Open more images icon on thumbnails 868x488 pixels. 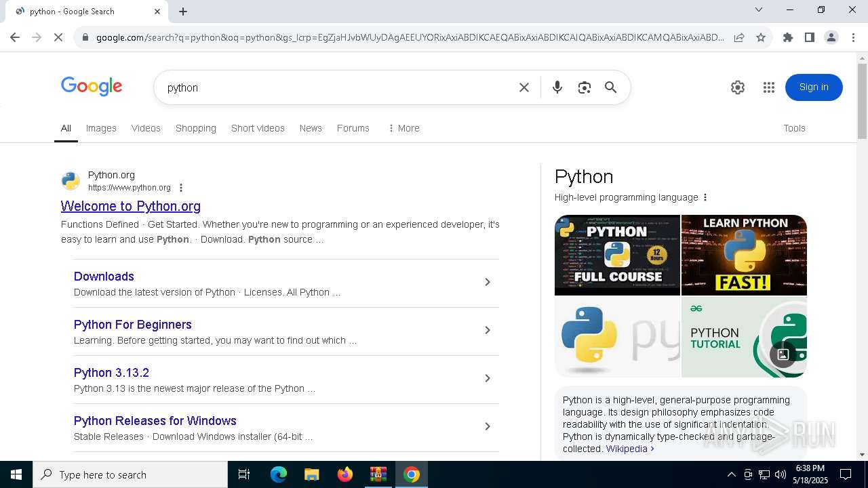pos(783,354)
